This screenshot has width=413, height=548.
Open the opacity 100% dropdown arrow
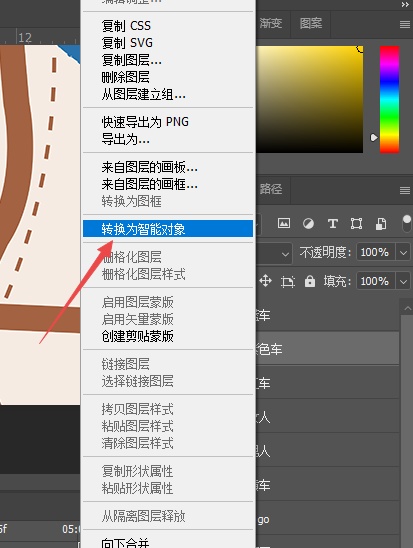403,252
